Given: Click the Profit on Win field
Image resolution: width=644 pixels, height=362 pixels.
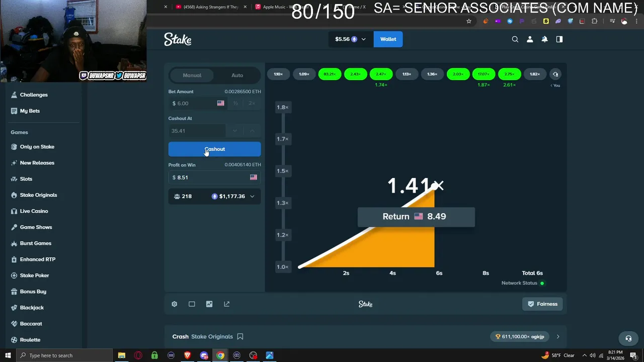Looking at the screenshot, I should point(214,177).
